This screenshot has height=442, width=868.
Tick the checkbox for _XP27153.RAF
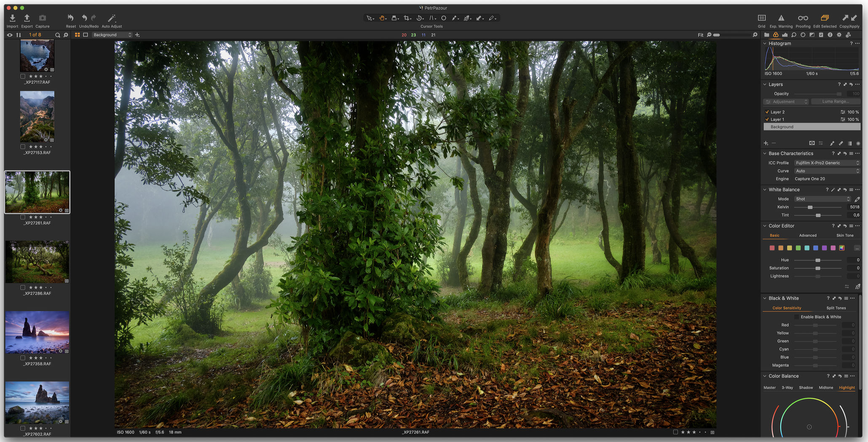(23, 147)
